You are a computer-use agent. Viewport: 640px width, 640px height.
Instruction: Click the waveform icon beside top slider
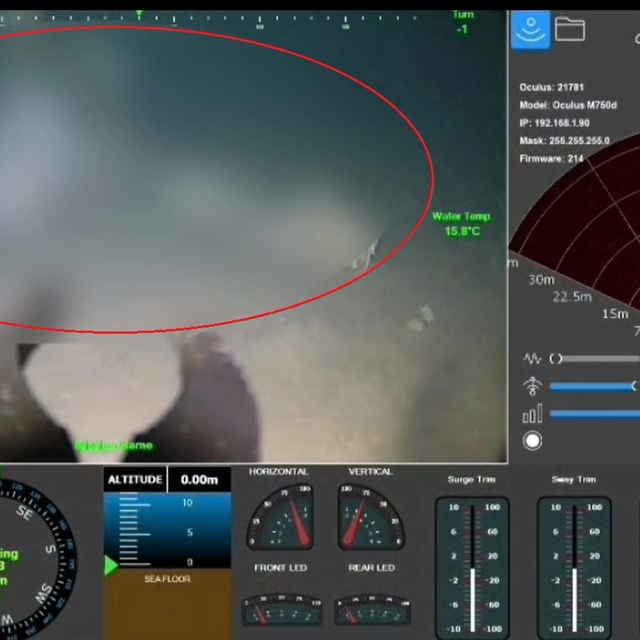click(x=532, y=358)
